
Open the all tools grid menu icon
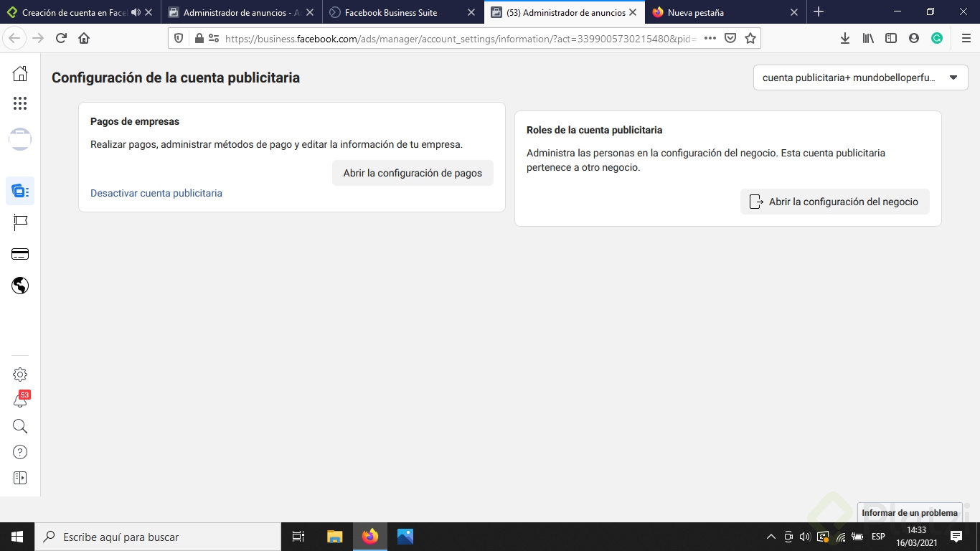tap(20, 103)
